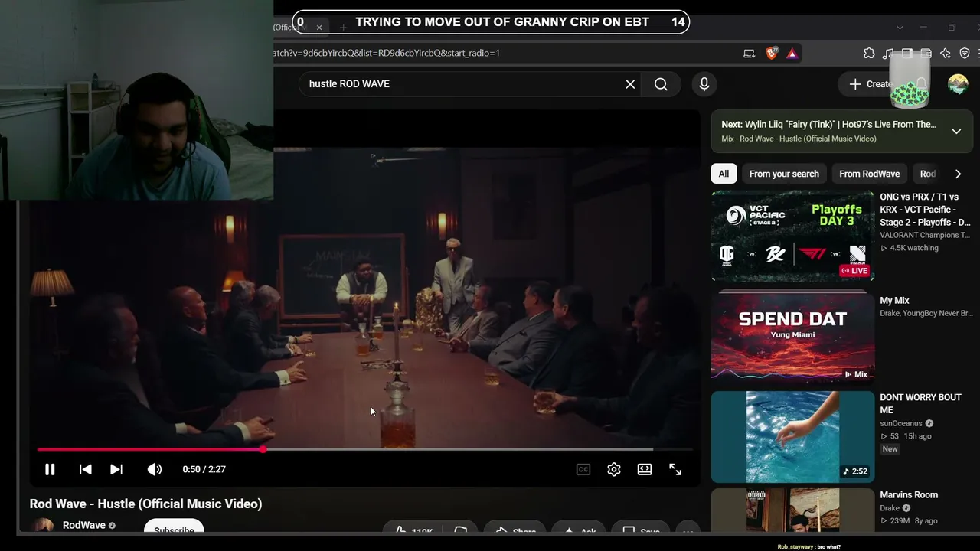Click the install-app icon in the address bar

(x=749, y=53)
